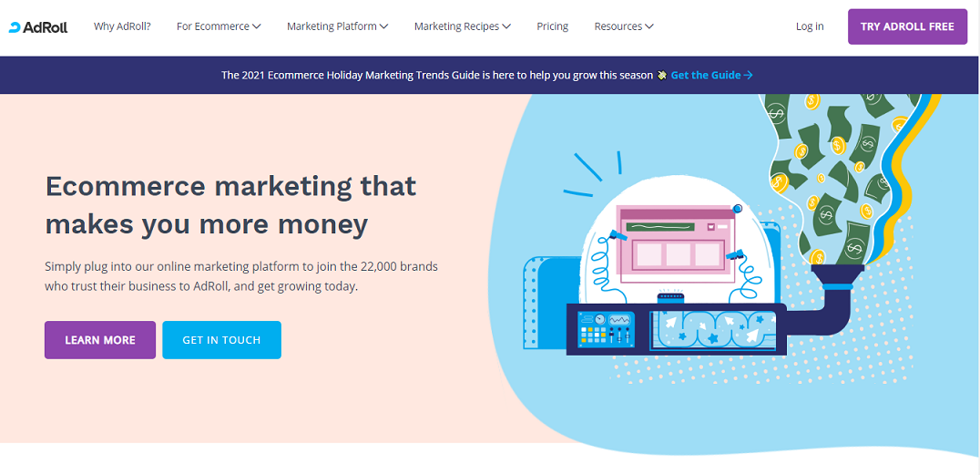Click the GET IN TOUCH button

coord(222,340)
